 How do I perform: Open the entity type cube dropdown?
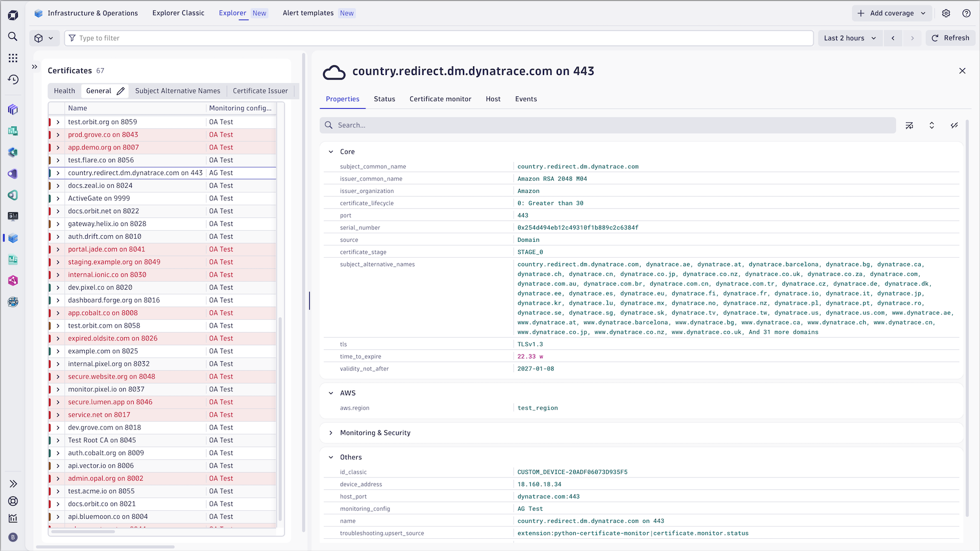[x=44, y=38]
